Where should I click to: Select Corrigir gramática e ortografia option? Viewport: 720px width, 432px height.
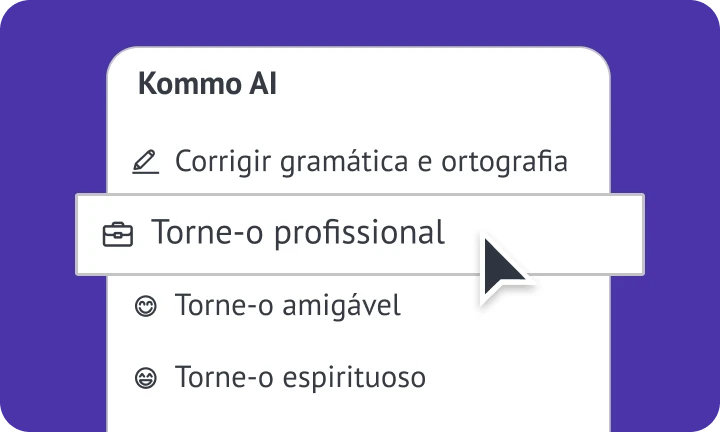click(370, 161)
